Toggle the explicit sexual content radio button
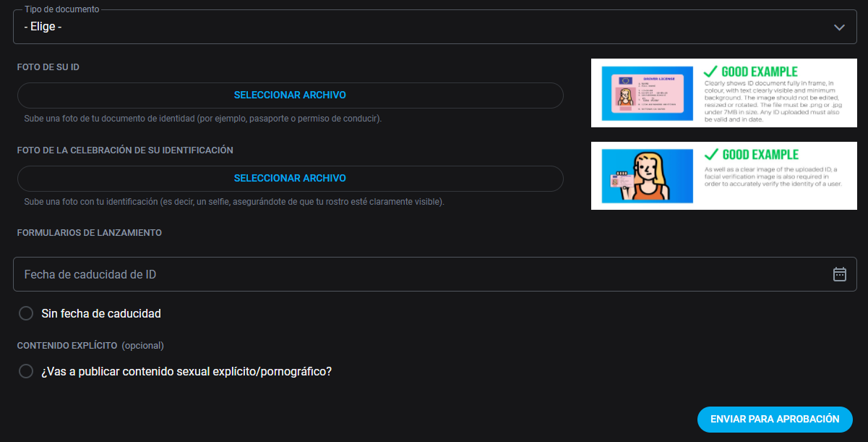Viewport: 868px width, 442px height. tap(26, 371)
